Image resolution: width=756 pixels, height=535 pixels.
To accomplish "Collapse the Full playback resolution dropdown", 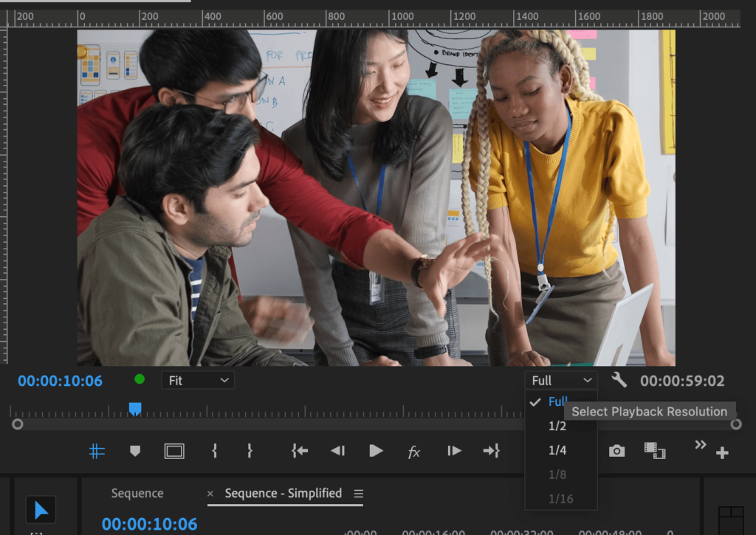I will [561, 380].
